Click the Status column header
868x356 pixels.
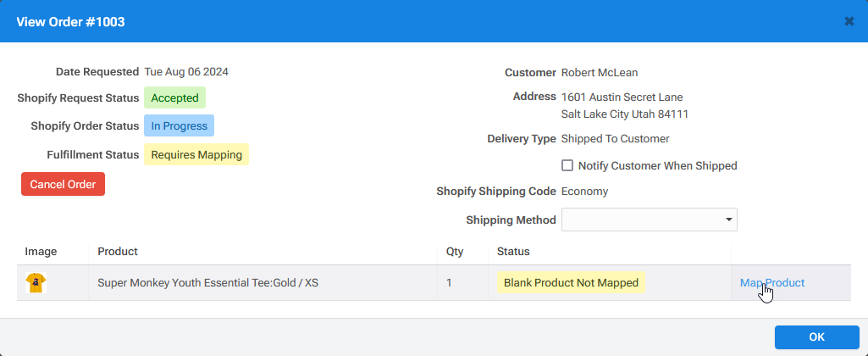tap(513, 251)
